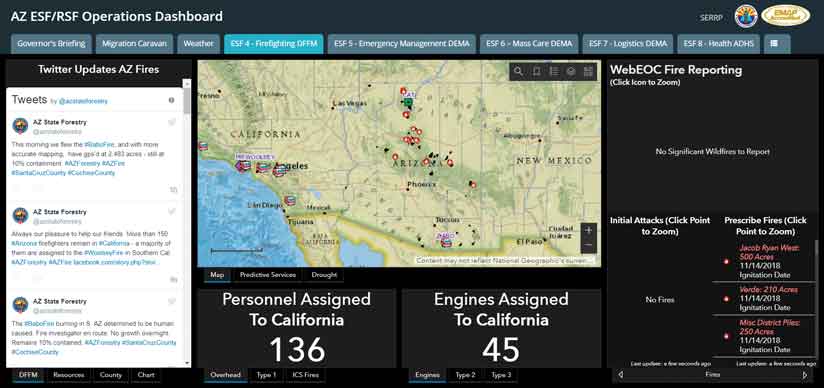Switch to Governor's Briefing tab
The image size is (824, 388).
[51, 44]
